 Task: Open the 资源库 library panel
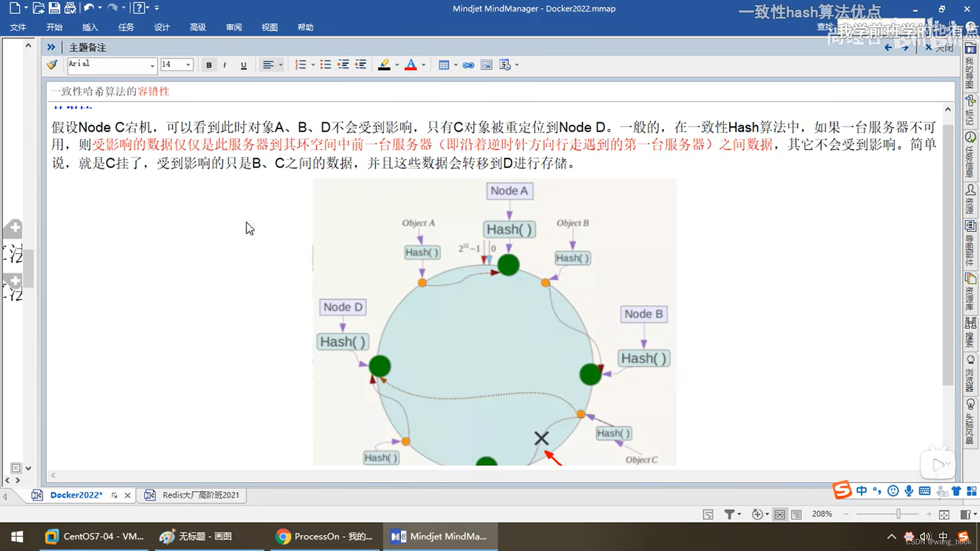tap(970, 291)
